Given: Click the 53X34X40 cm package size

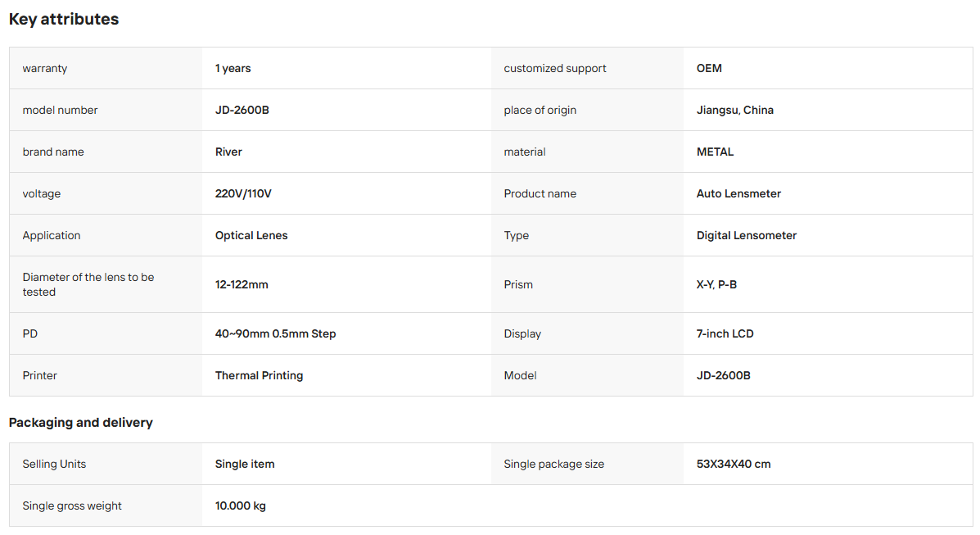Looking at the screenshot, I should tap(733, 465).
